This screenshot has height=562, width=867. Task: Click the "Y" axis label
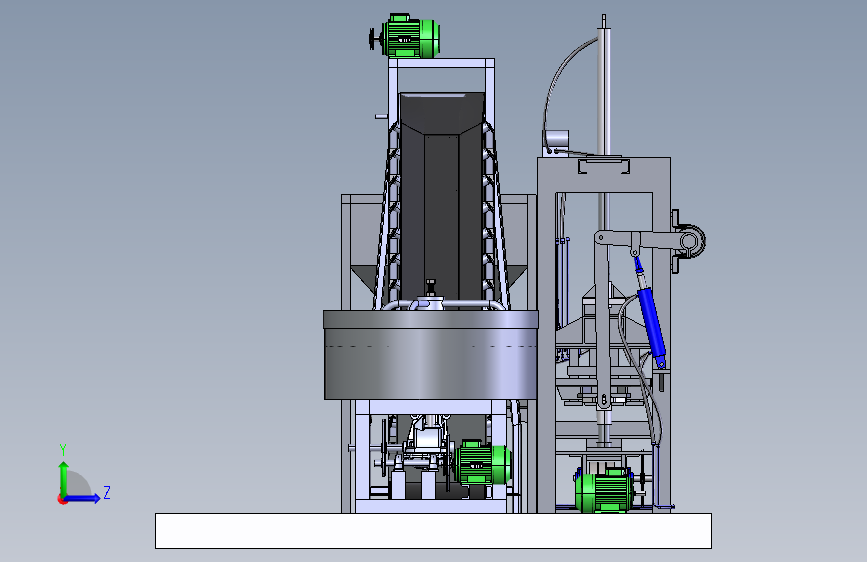point(63,449)
